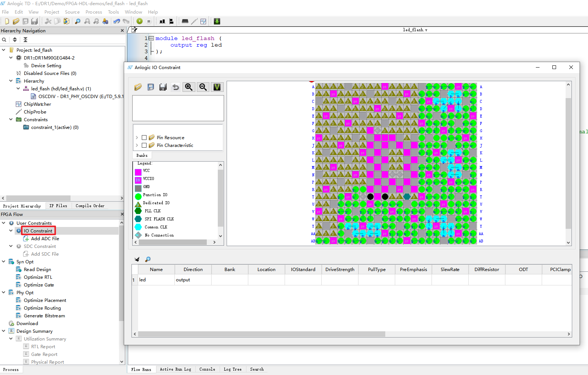The height and width of the screenshot is (375, 588).
Task: Click the Undo arrow in main toolbar
Action: point(117,21)
